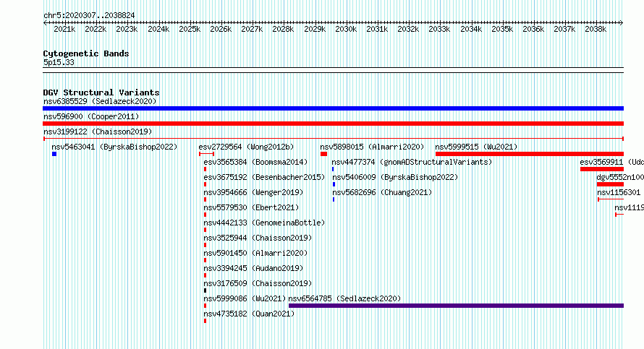The height and width of the screenshot is (349, 644).
Task: Select the blue nsv6385529 variant bar
Action: click(x=333, y=108)
